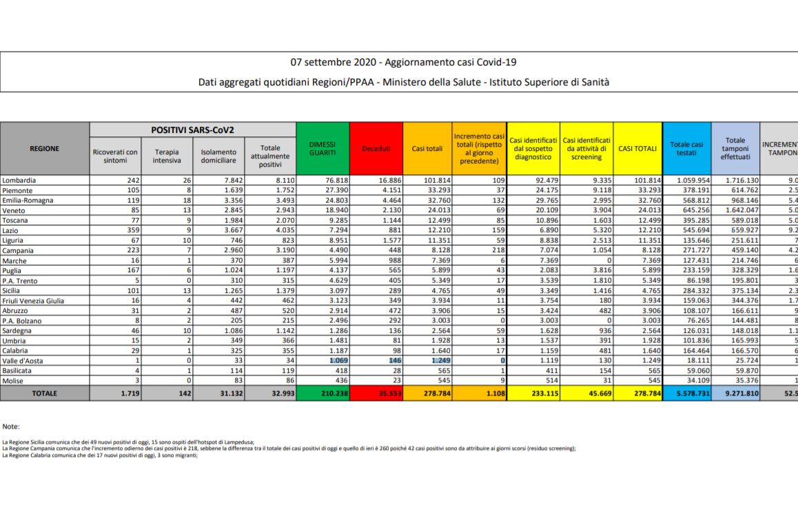Select total attualmente positivi value 32.993
The width and height of the screenshot is (798, 532).
[283, 393]
